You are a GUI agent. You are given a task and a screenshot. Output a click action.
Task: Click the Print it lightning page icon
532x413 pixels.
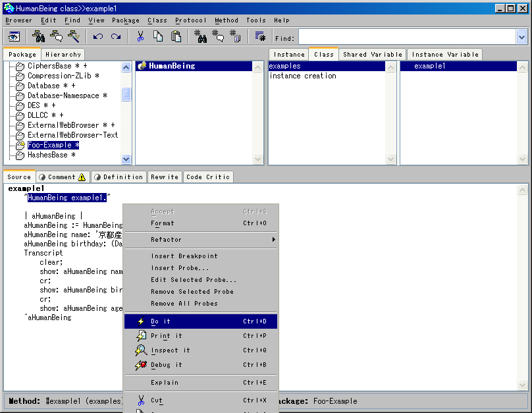[141, 336]
